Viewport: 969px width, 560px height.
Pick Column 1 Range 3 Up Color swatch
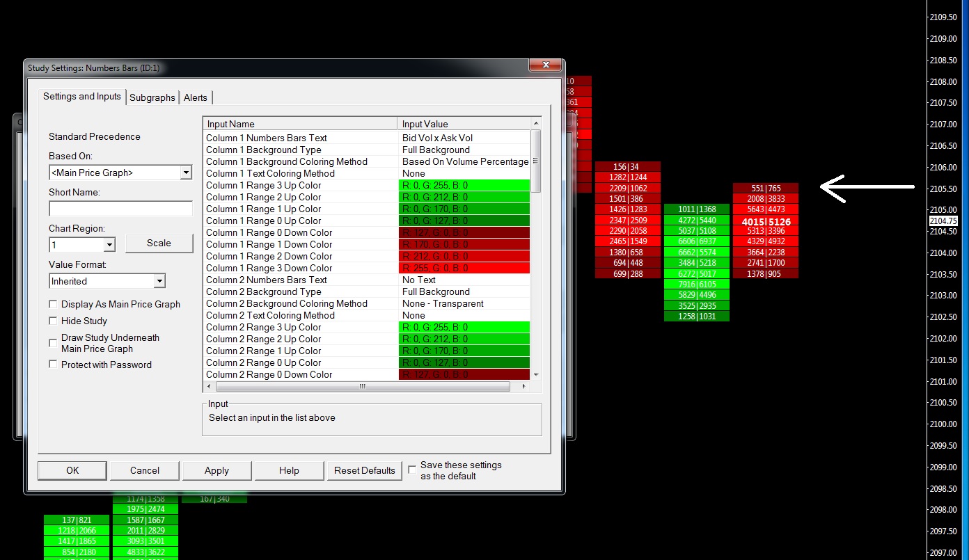464,185
